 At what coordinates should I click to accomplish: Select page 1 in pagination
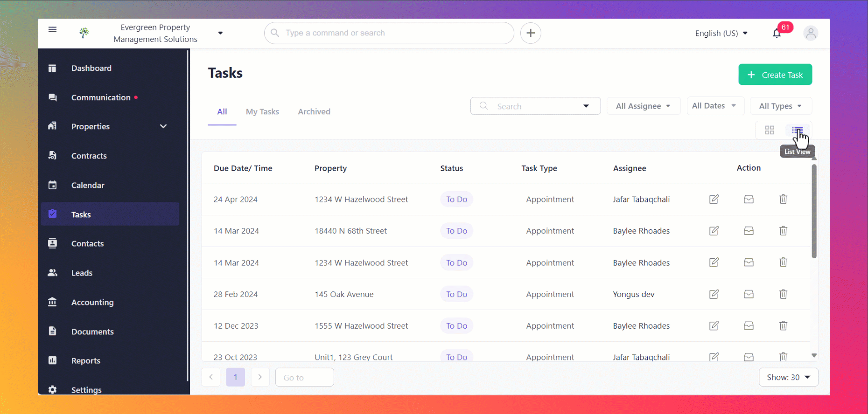click(x=236, y=377)
